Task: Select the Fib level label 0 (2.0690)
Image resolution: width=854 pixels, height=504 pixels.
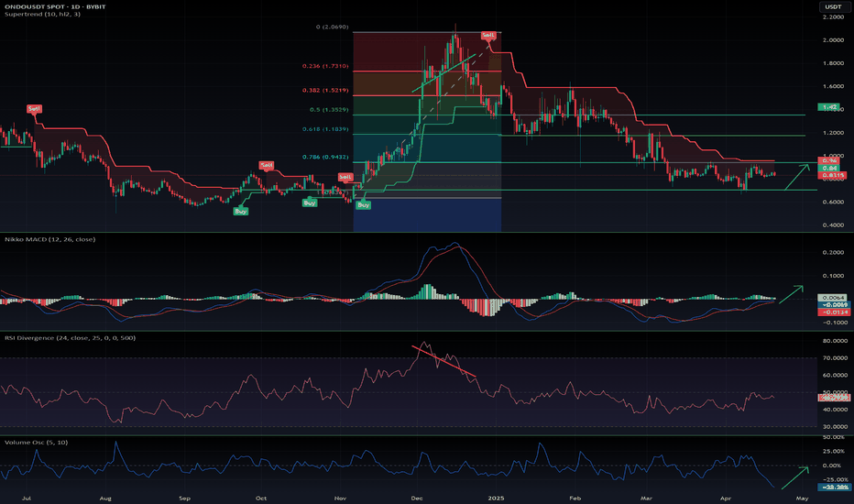Action: click(333, 27)
